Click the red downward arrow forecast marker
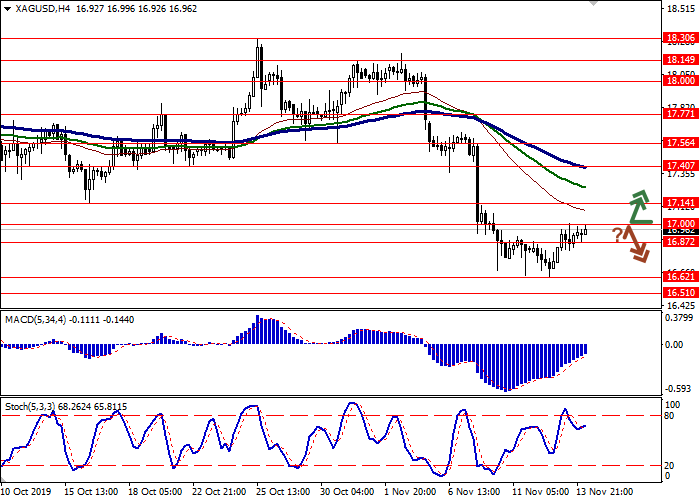 [637, 245]
